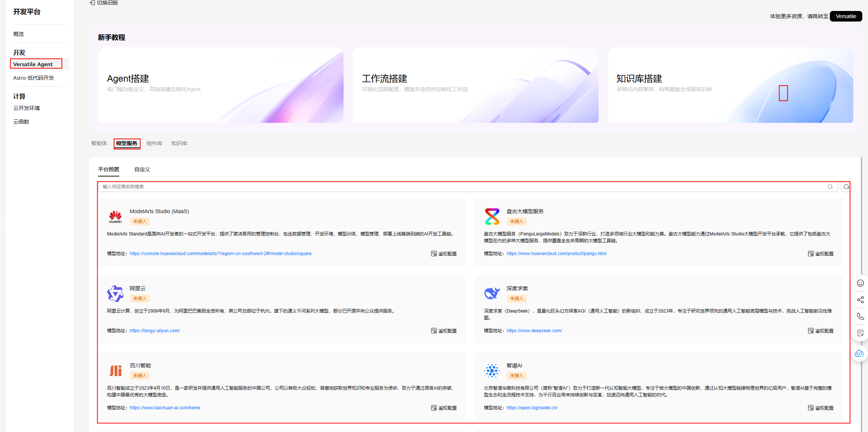Click the refresh icon beside search box
This screenshot has width=868, height=432.
(x=846, y=187)
